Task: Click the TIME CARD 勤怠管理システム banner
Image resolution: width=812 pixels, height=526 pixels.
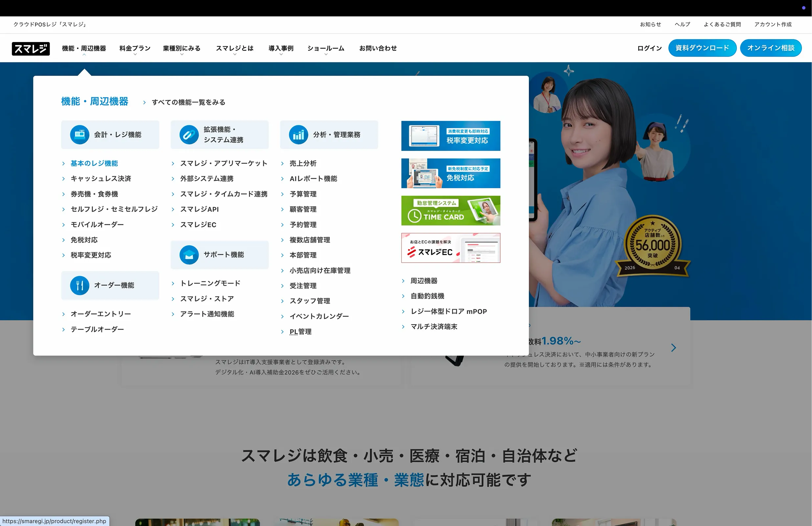Action: pos(451,210)
